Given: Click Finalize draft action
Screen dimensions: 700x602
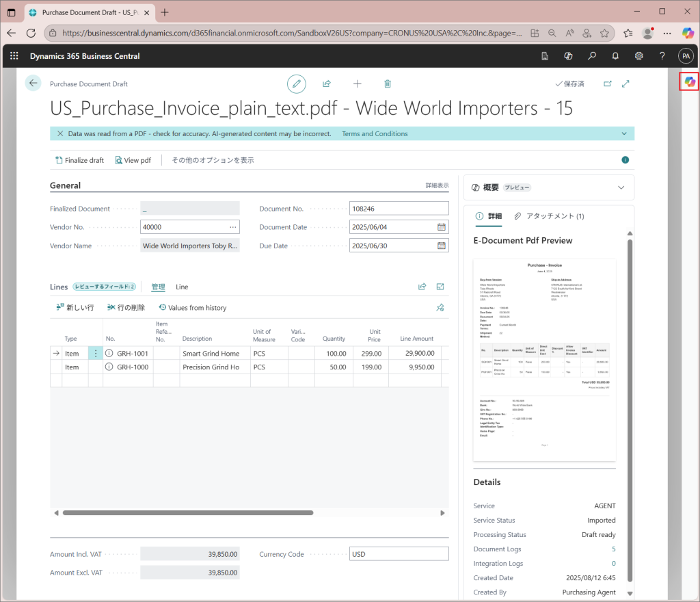Looking at the screenshot, I should [x=79, y=160].
